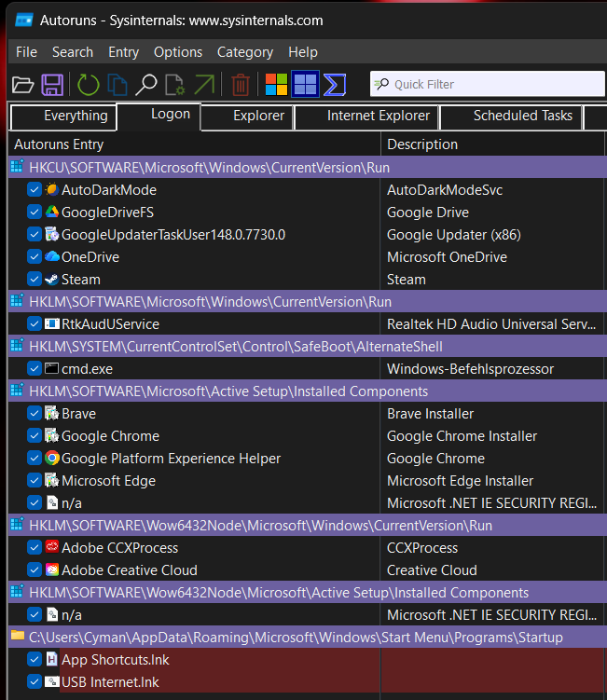Switch to the Explorer tab
The image size is (607, 700).
pos(247,117)
